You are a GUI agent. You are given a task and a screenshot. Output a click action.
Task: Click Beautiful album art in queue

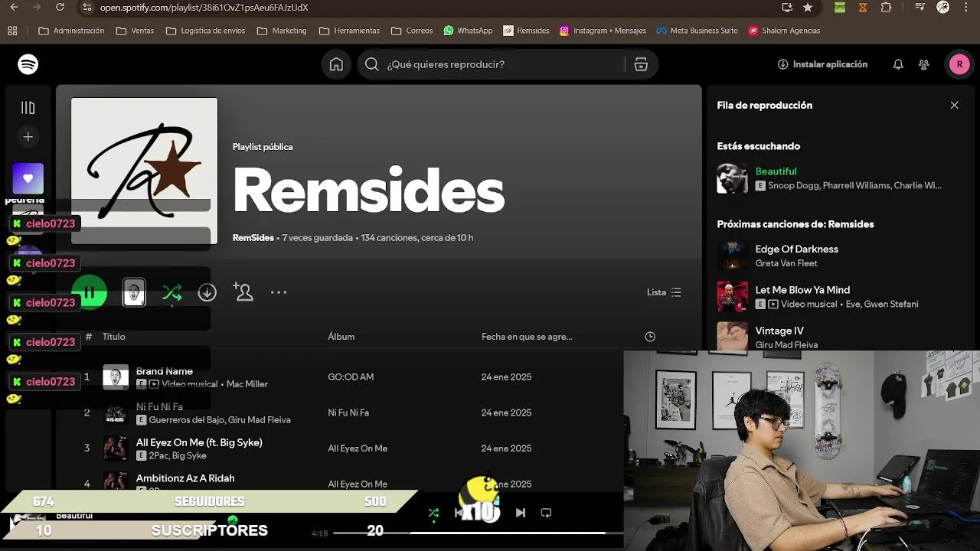732,178
